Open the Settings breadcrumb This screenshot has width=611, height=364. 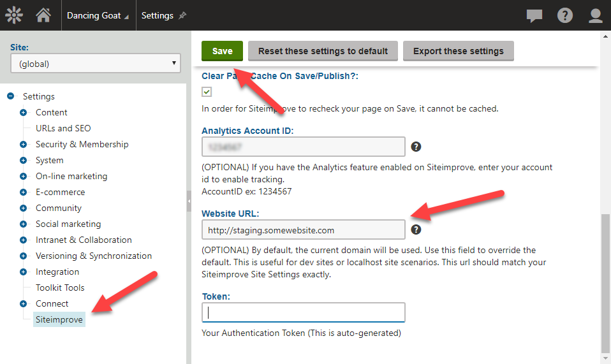point(157,15)
